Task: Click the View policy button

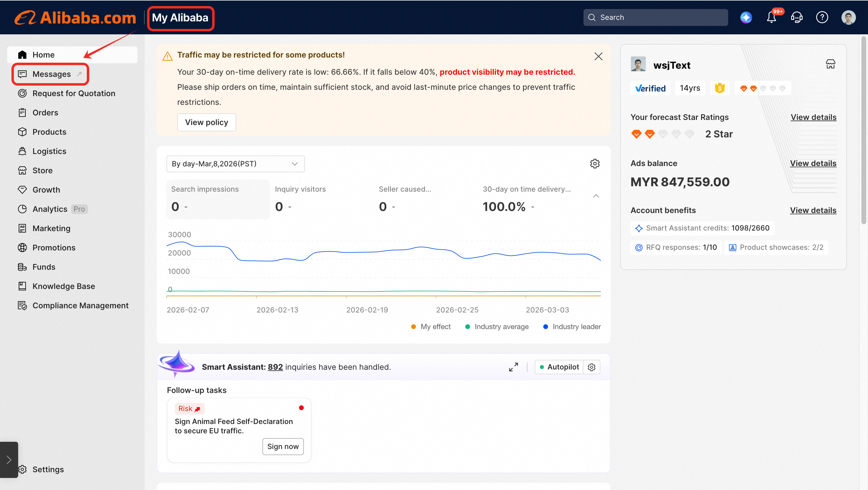Action: (x=206, y=122)
